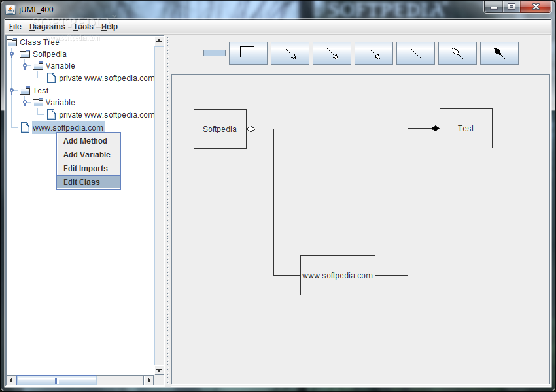556x392 pixels.
Task: Choose Edit Imports from context menu
Action: click(x=89, y=169)
